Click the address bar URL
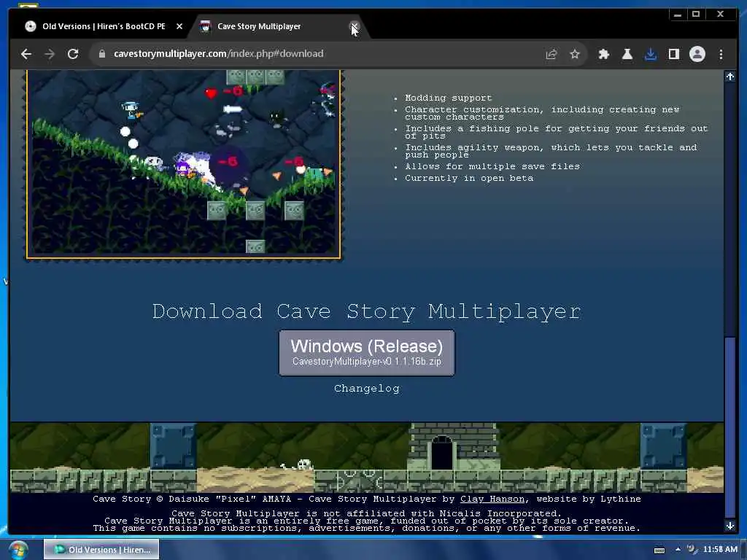 [x=219, y=54]
